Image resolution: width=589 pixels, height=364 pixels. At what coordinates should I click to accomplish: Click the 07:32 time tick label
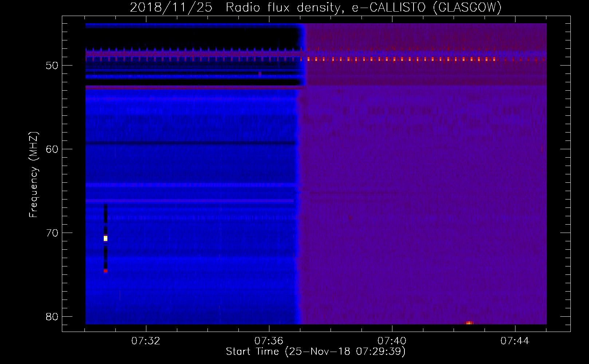click(146, 341)
